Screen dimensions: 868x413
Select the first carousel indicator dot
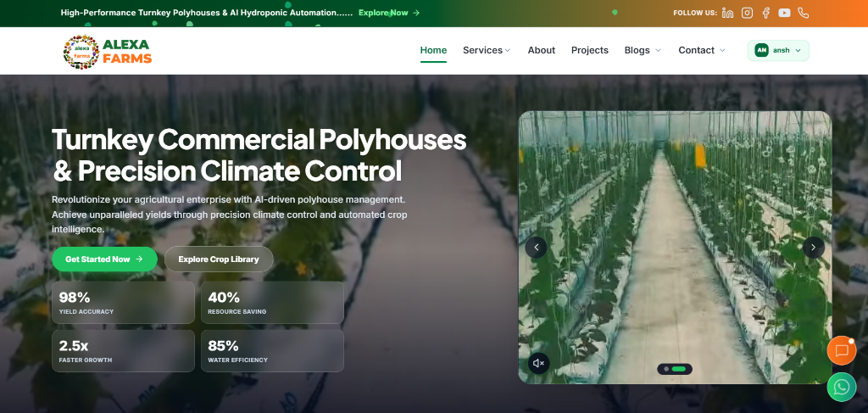666,369
